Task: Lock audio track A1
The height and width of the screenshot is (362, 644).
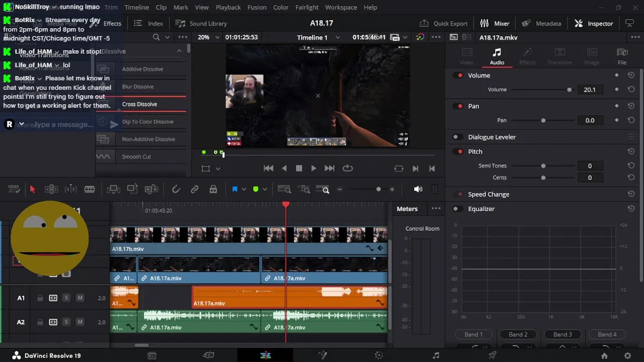Action: click(x=40, y=298)
